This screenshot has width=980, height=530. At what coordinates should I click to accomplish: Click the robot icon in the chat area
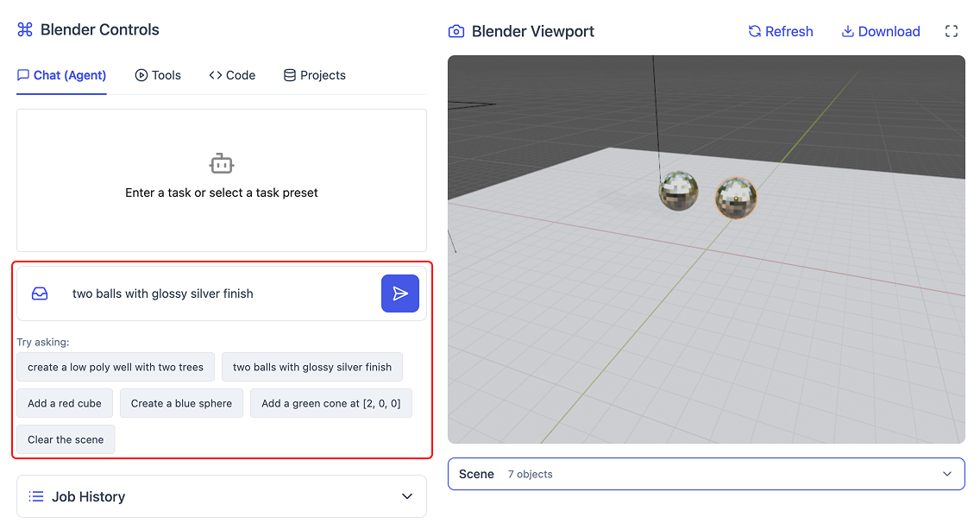coord(221,163)
